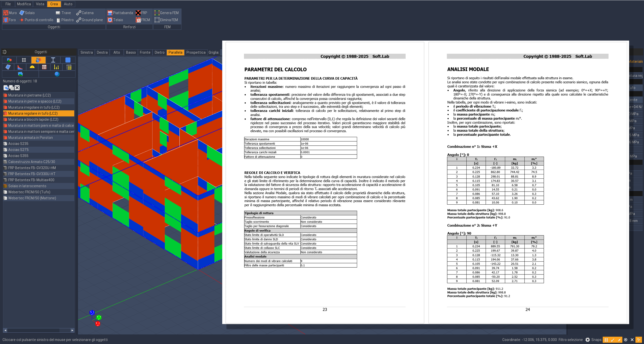Open the hard hat icon panel
Image resolution: width=644 pixels, height=344 pixels.
point(32,67)
